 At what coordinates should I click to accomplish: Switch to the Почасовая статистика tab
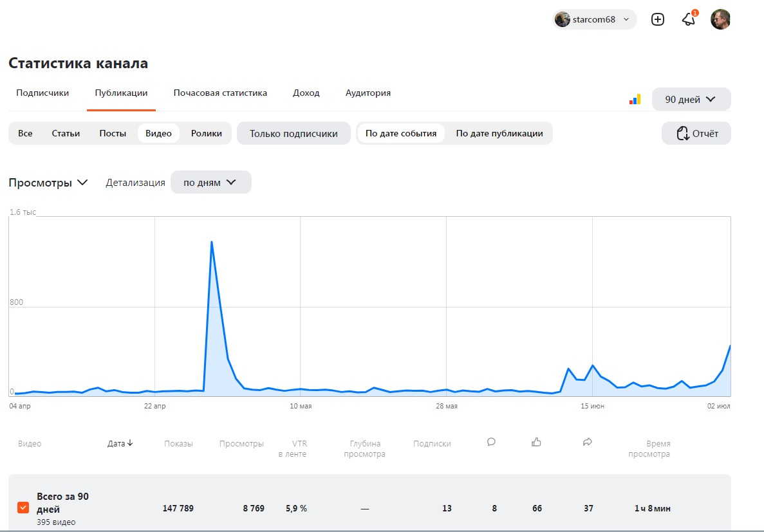pyautogui.click(x=219, y=93)
